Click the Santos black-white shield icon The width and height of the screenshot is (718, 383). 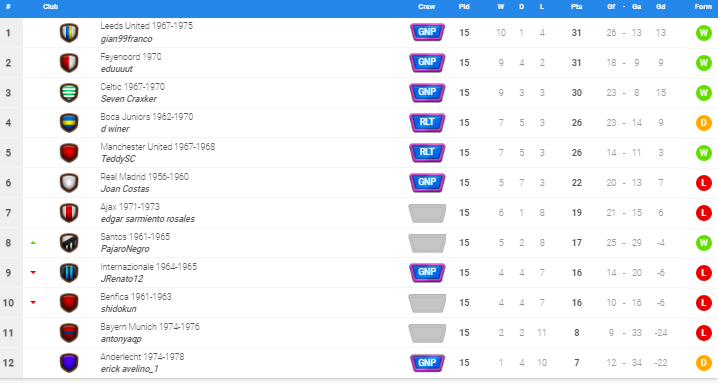tap(69, 243)
